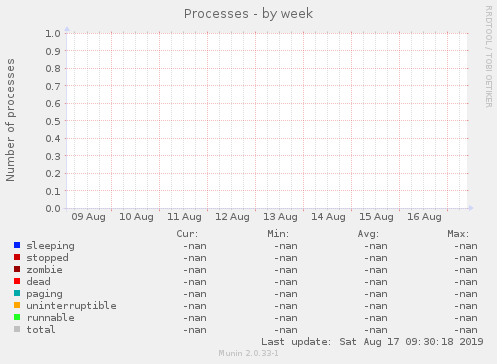Click the green runnable legend swatch
The width and height of the screenshot is (497, 364).
point(17,317)
